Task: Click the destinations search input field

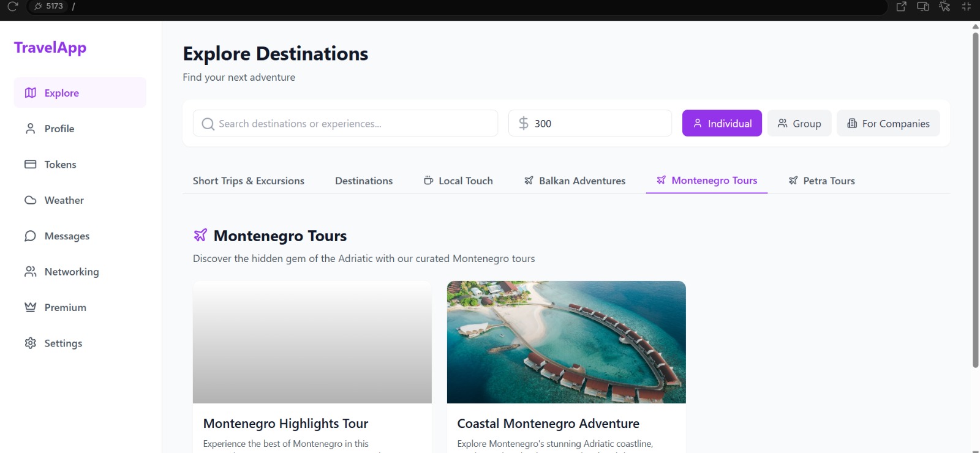Action: coord(345,123)
